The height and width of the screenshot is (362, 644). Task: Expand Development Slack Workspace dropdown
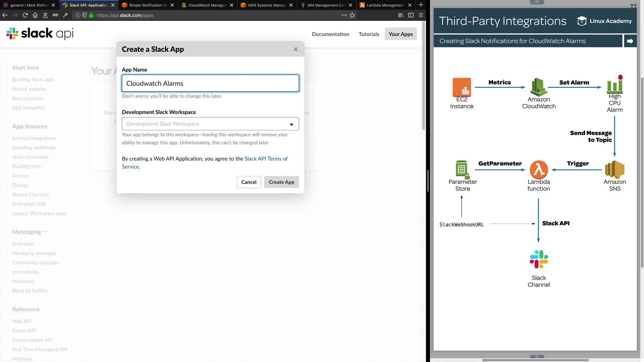[x=210, y=124]
